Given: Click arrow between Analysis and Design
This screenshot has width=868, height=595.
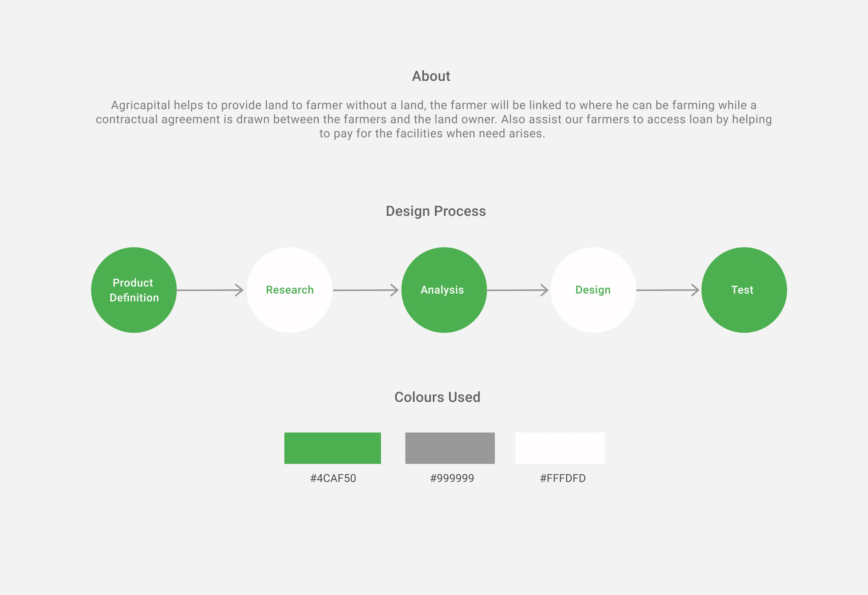Looking at the screenshot, I should (x=518, y=290).
